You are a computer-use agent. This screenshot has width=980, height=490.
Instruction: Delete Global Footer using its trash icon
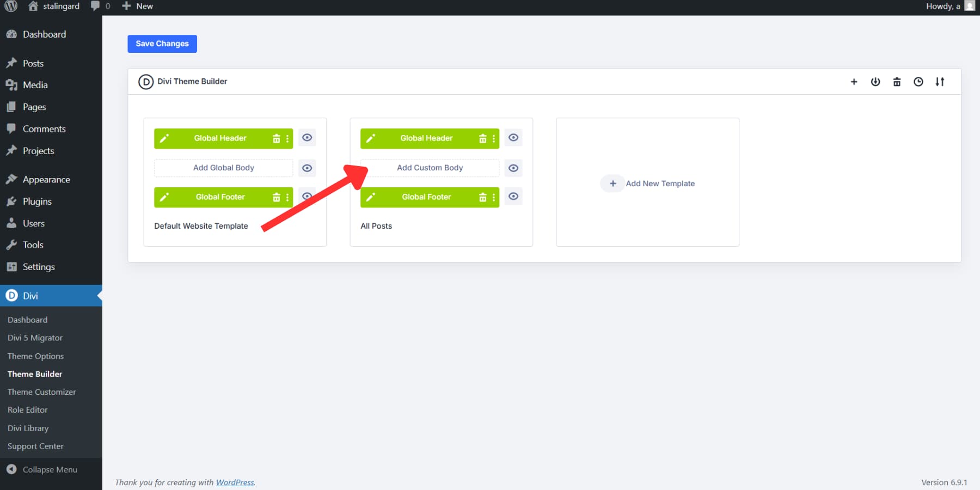pos(277,197)
